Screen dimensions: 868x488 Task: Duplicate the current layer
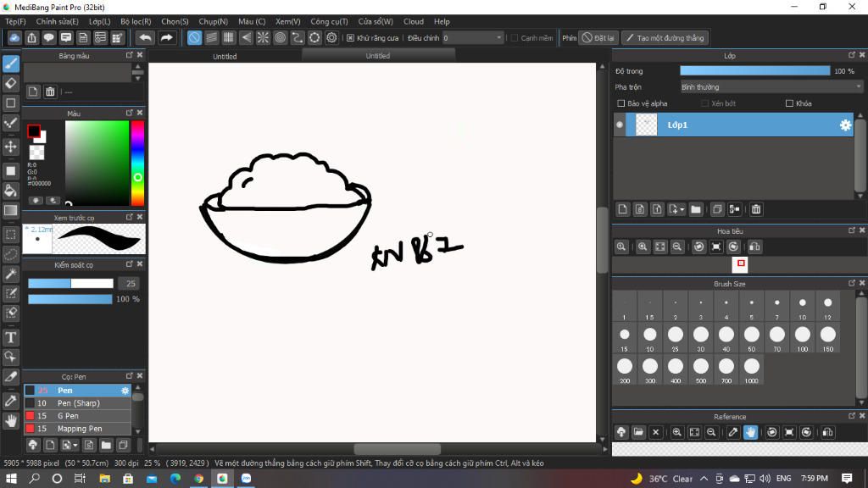(717, 209)
